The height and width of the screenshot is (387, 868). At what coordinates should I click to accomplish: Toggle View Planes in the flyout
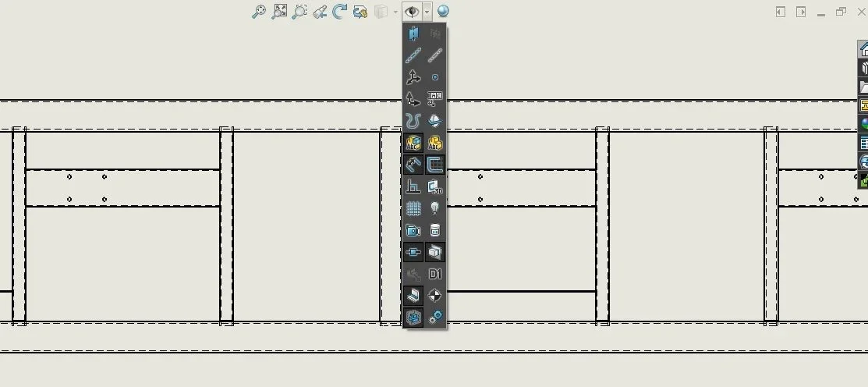pyautogui.click(x=413, y=34)
